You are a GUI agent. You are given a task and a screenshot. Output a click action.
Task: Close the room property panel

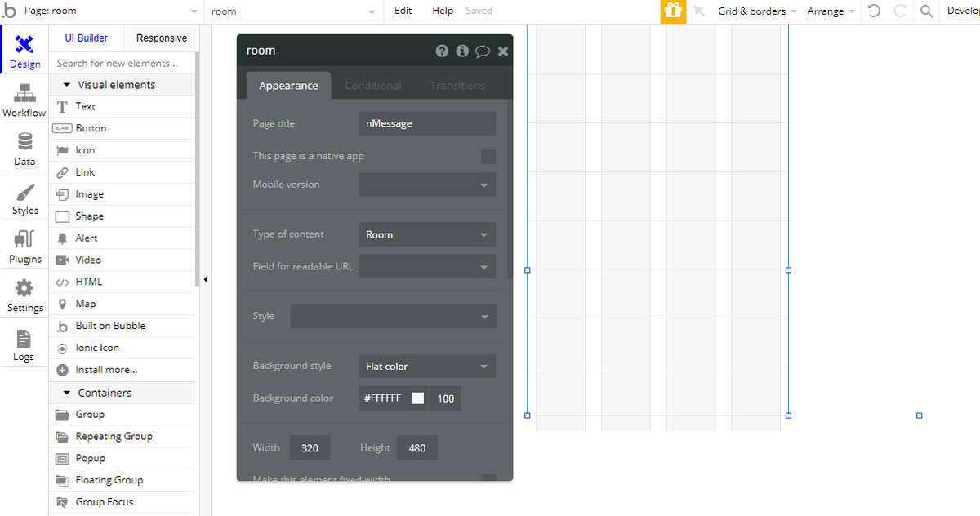pos(503,51)
